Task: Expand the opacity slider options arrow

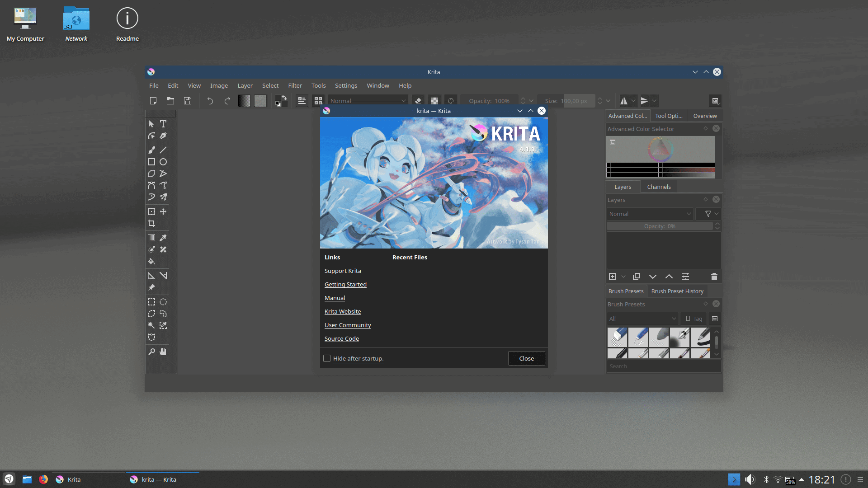Action: tap(531, 101)
